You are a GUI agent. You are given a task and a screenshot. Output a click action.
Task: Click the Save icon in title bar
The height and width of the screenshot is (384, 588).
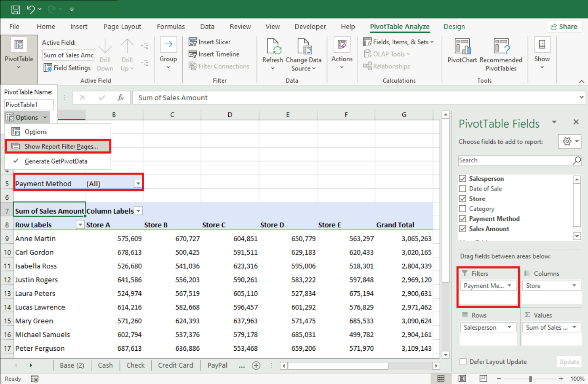(x=16, y=9)
